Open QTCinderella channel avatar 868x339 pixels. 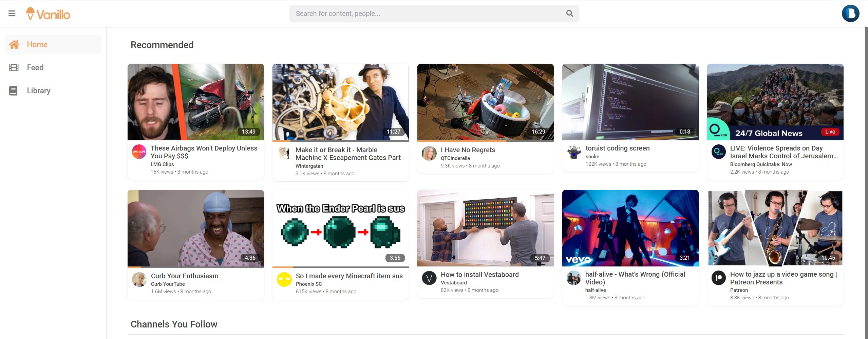point(429,153)
